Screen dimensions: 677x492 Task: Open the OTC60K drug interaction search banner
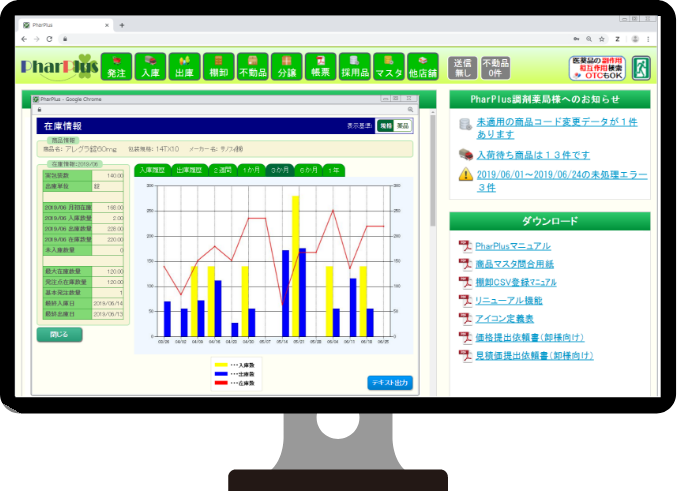coord(596,68)
